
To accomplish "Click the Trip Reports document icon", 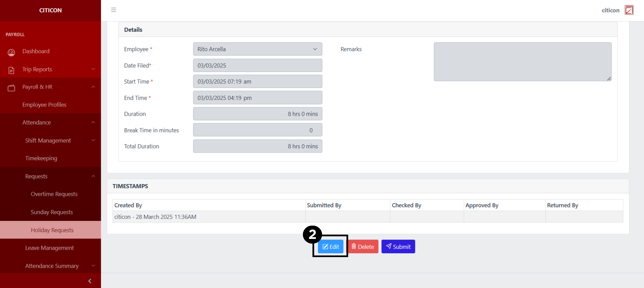I will pyautogui.click(x=11, y=70).
